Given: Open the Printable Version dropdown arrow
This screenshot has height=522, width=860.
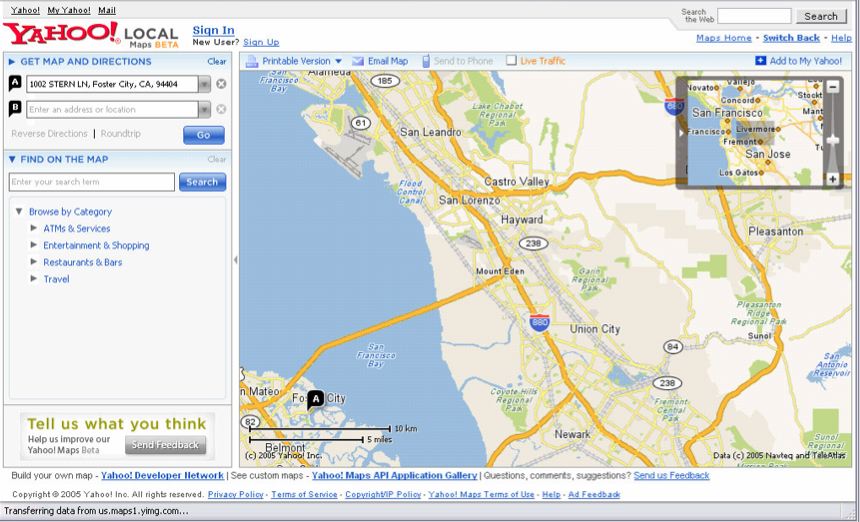Looking at the screenshot, I should click(338, 61).
